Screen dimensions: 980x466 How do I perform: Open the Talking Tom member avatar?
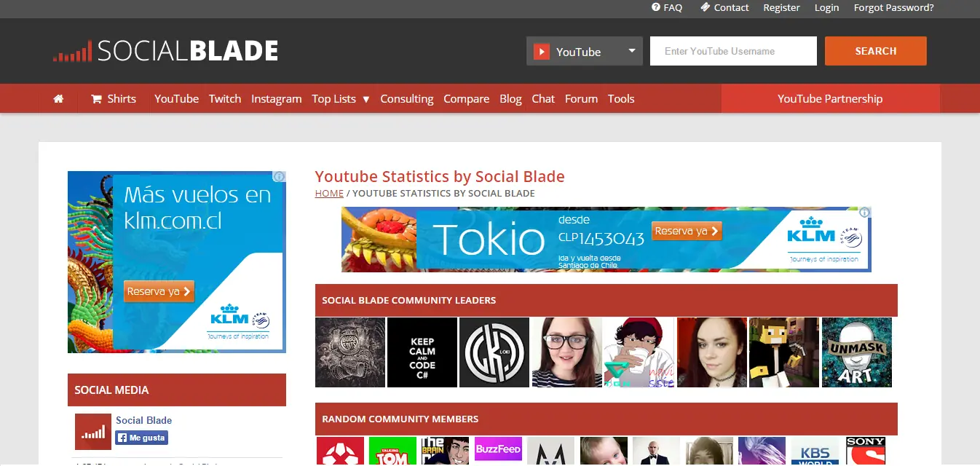pos(392,451)
